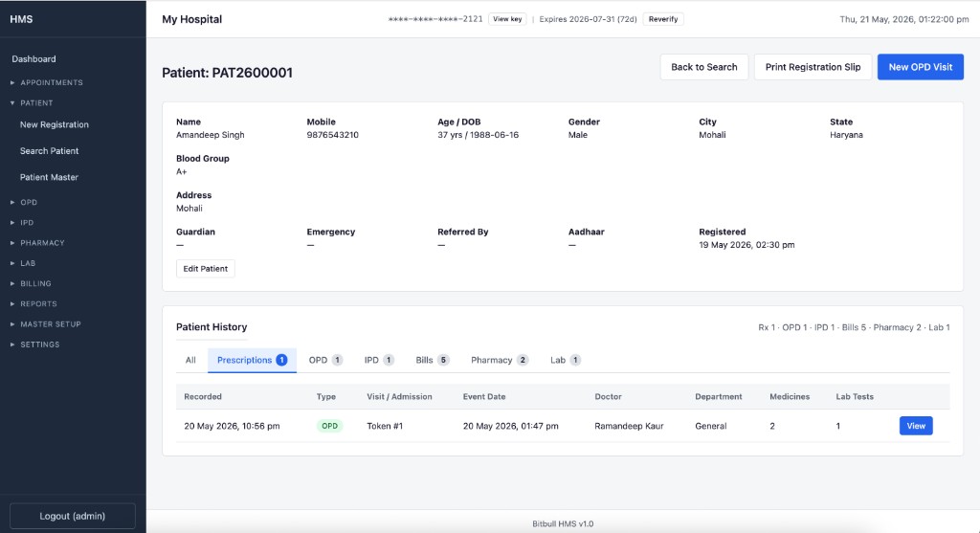The image size is (980, 533).
Task: Click the patient name Amandeep Singh
Action: pos(210,135)
